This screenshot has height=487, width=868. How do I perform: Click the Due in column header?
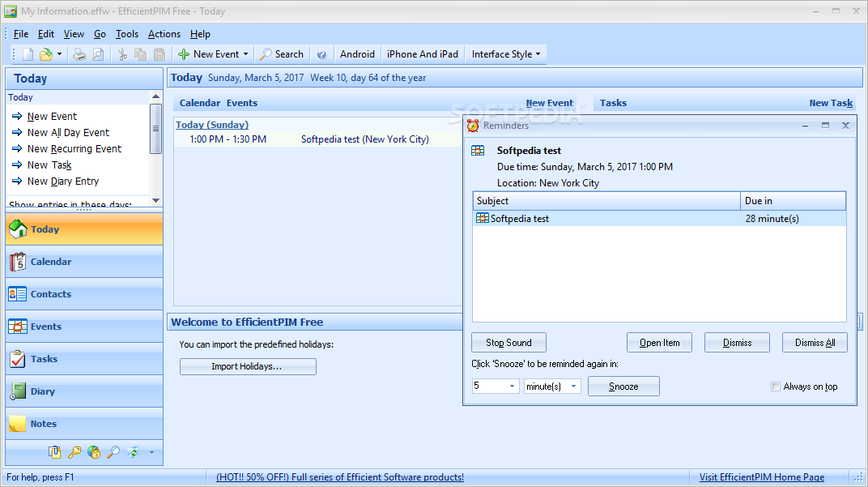794,201
